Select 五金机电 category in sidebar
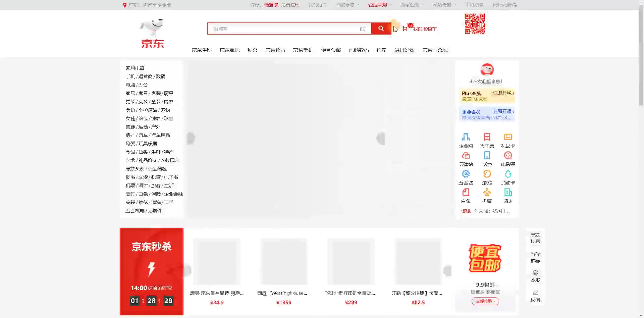The width and height of the screenshot is (644, 318). (135, 211)
